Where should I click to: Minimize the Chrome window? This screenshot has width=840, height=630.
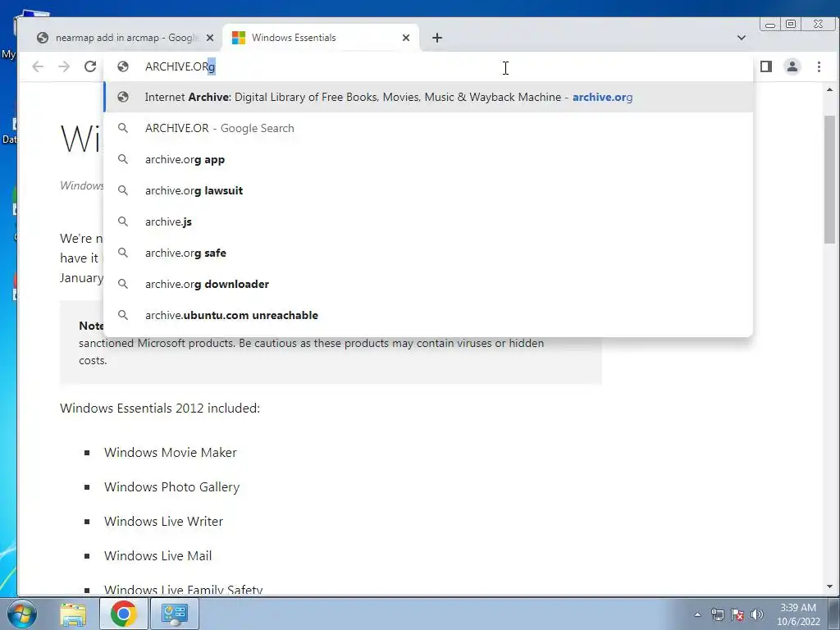tap(770, 24)
